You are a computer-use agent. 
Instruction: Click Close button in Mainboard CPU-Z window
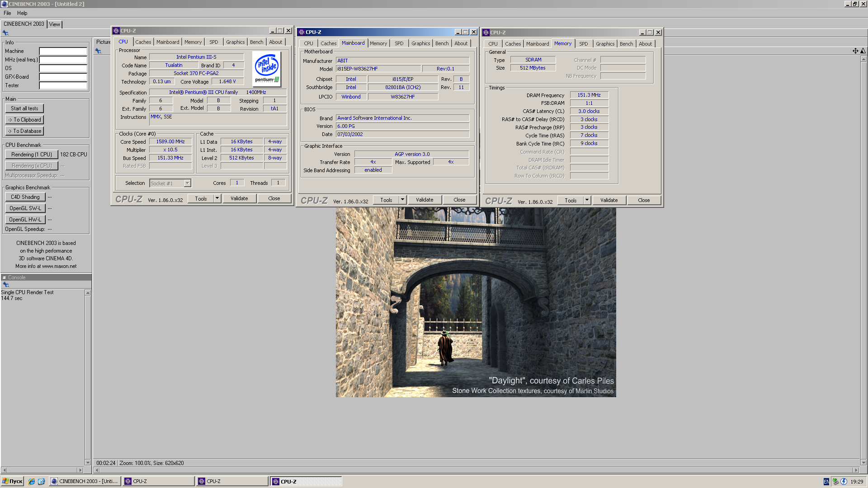coord(459,200)
